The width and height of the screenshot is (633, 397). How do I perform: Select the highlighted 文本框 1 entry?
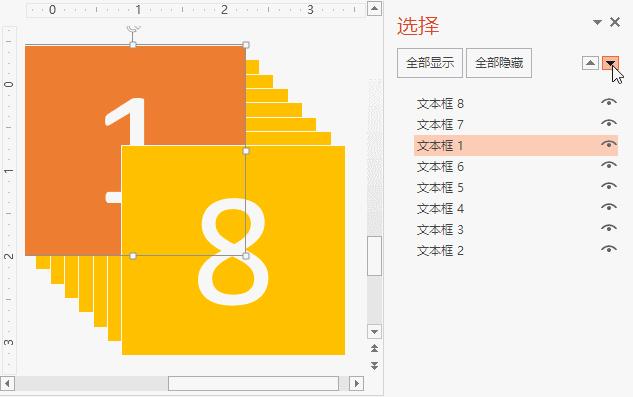516,145
